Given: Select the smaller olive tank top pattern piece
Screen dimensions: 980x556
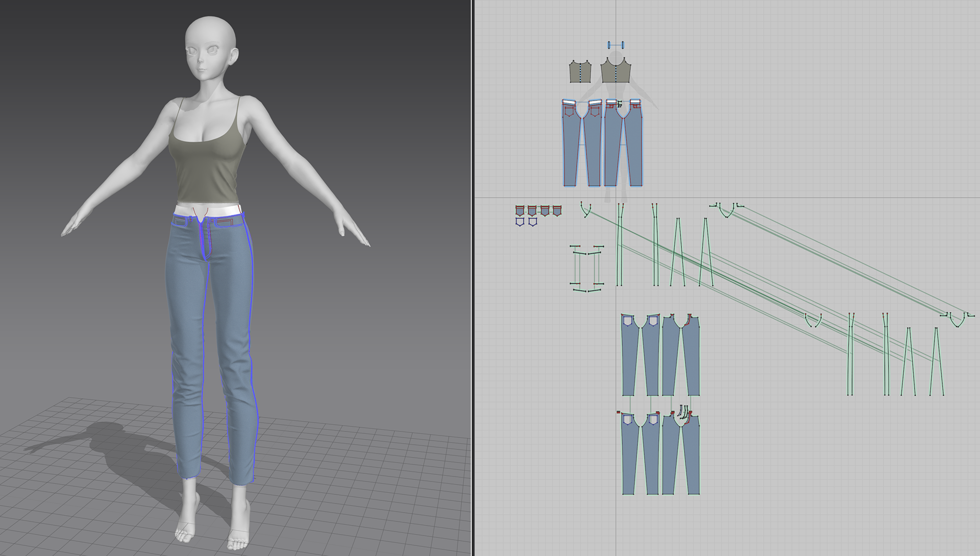Looking at the screenshot, I should tap(580, 72).
